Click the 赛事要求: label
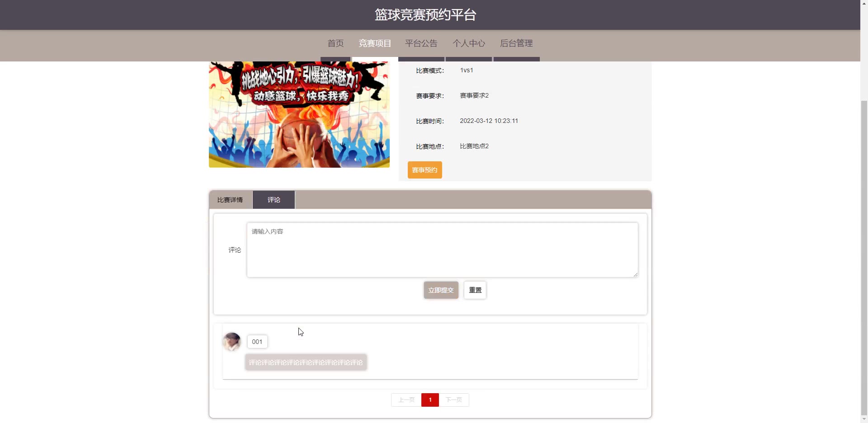The image size is (868, 423). tap(430, 96)
